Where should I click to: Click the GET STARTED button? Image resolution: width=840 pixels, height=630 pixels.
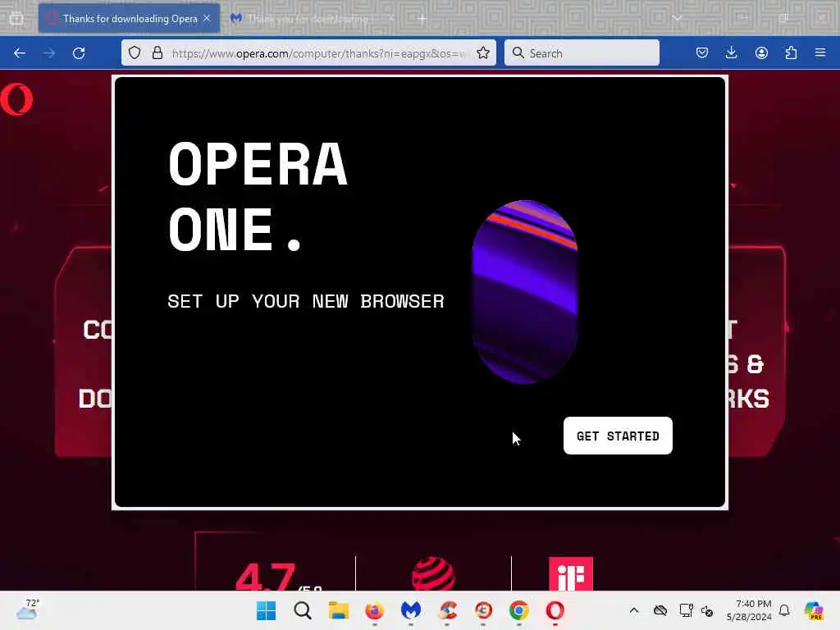pos(618,436)
